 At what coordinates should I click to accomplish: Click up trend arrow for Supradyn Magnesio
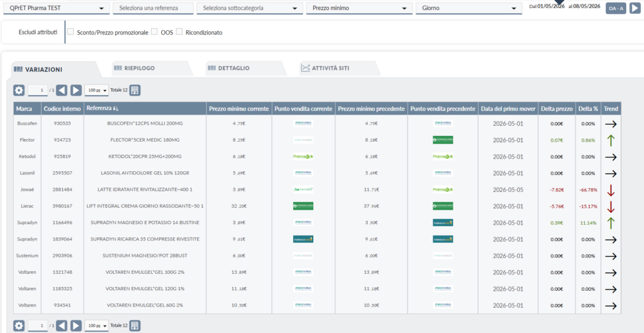[x=611, y=223]
